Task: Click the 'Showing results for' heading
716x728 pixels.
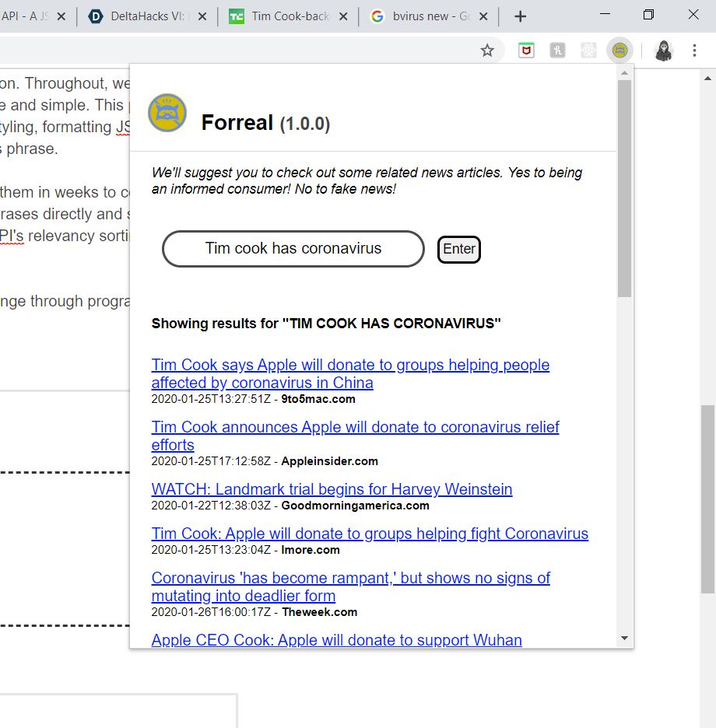Action: click(x=326, y=323)
